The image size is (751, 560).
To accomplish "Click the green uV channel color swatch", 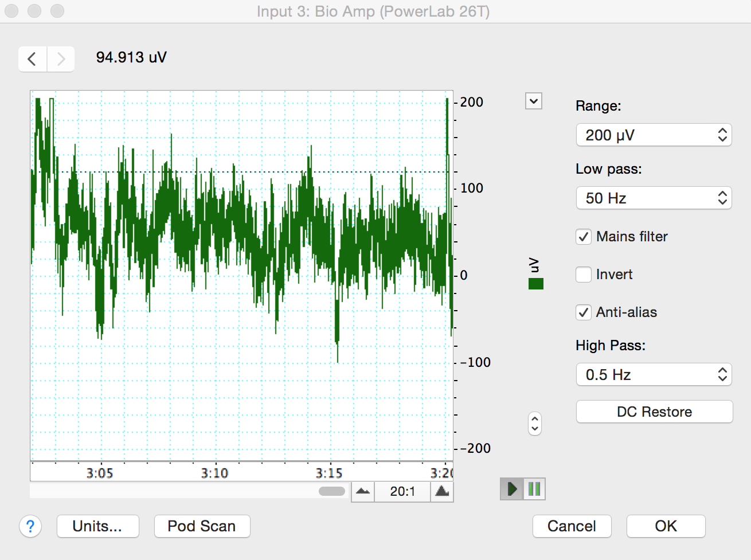I will (x=536, y=284).
